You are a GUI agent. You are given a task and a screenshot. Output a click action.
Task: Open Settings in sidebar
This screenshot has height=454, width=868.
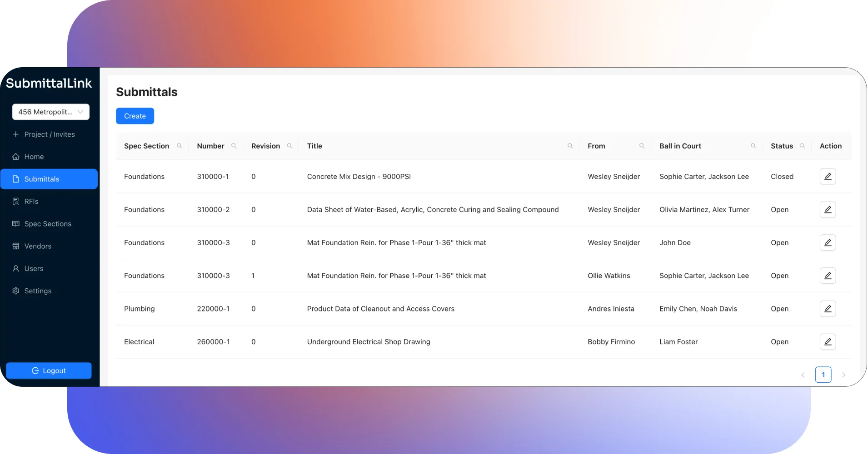tap(49, 291)
